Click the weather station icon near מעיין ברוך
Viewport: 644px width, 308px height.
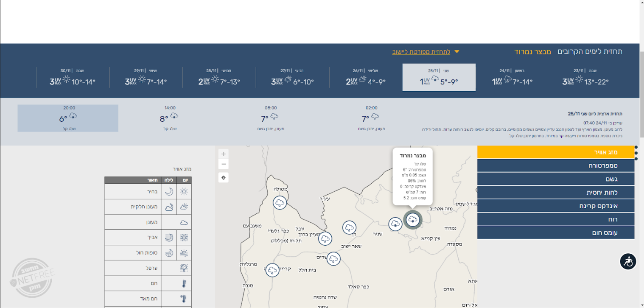325,238
